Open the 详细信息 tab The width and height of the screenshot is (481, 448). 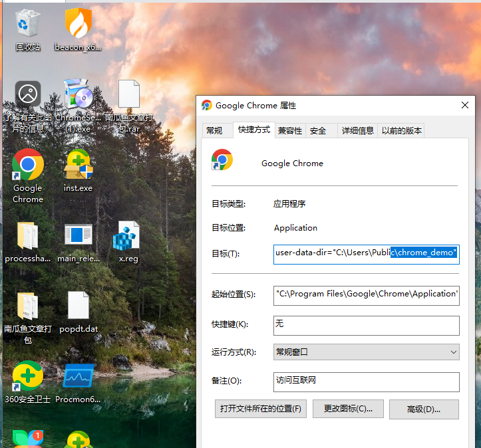358,131
